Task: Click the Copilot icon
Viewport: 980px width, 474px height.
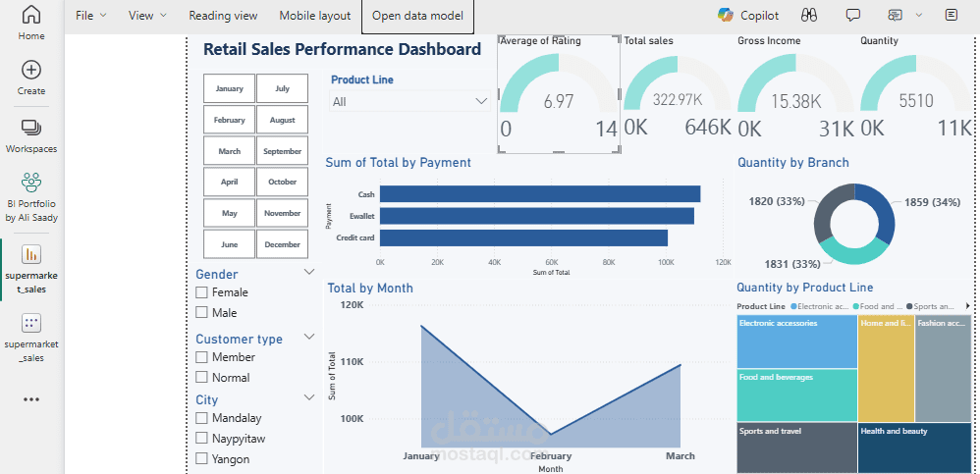Action: coord(725,15)
